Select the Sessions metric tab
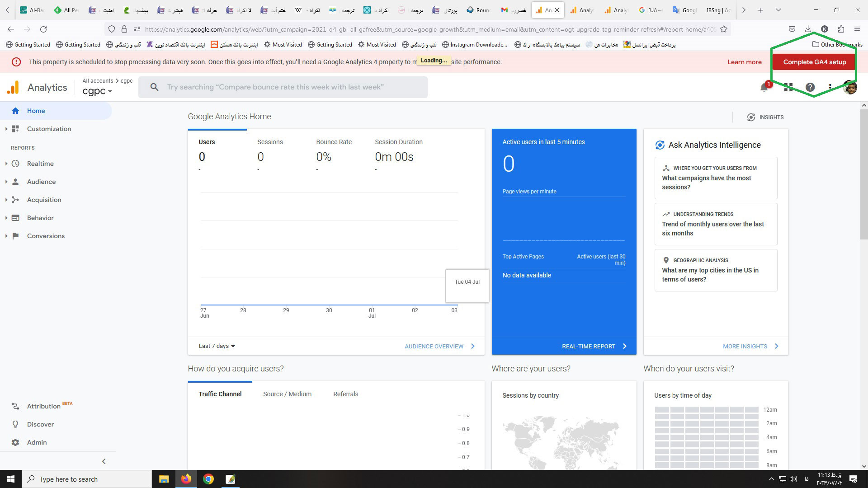This screenshot has height=488, width=868. 270,142
